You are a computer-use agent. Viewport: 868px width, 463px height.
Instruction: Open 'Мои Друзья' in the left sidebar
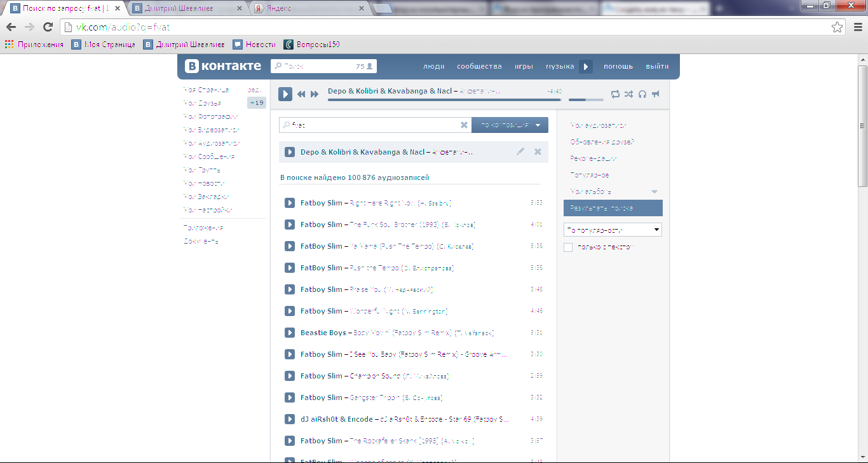click(x=202, y=103)
